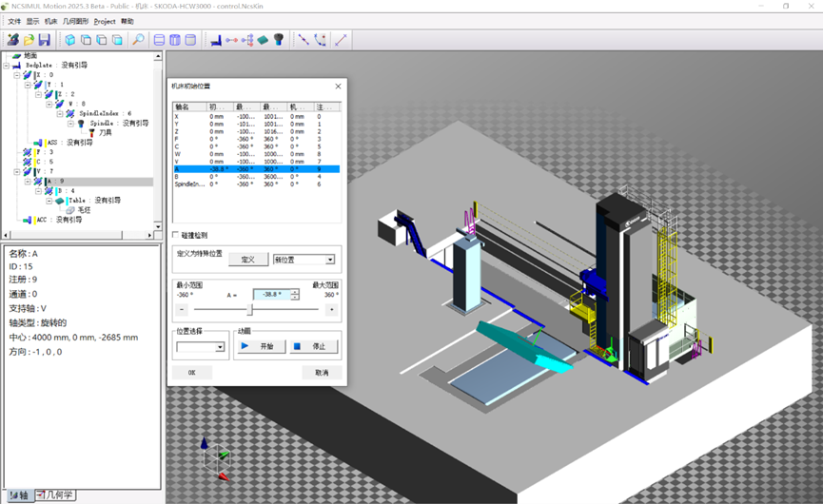
Task: Click the spindle head toolbar icon
Action: tap(279, 40)
